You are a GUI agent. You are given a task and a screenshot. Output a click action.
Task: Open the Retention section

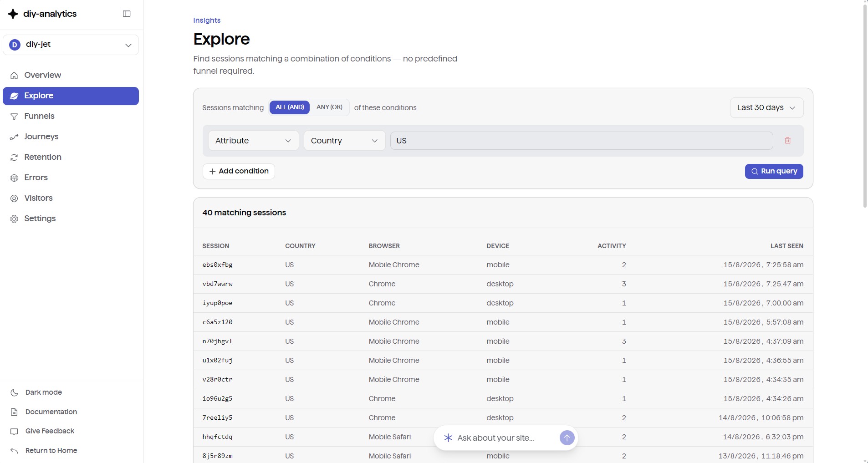[71, 157]
